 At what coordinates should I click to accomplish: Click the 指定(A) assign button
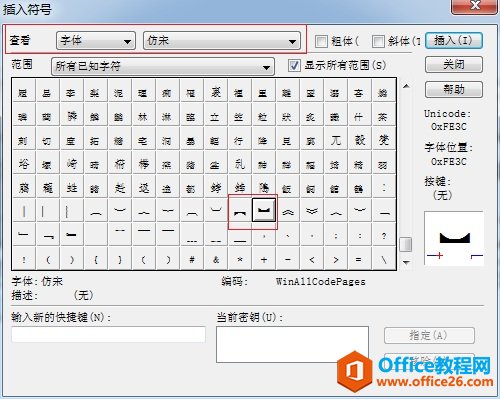pyautogui.click(x=429, y=335)
